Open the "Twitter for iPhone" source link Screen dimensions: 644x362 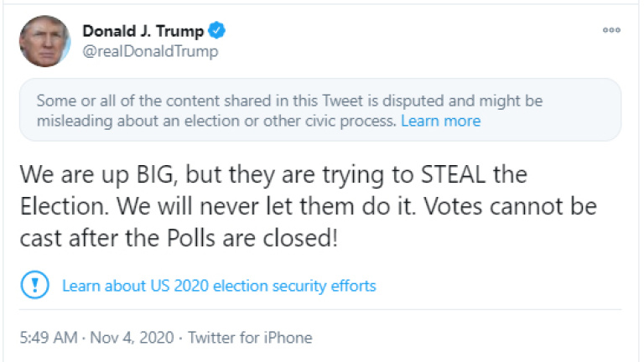[250, 338]
